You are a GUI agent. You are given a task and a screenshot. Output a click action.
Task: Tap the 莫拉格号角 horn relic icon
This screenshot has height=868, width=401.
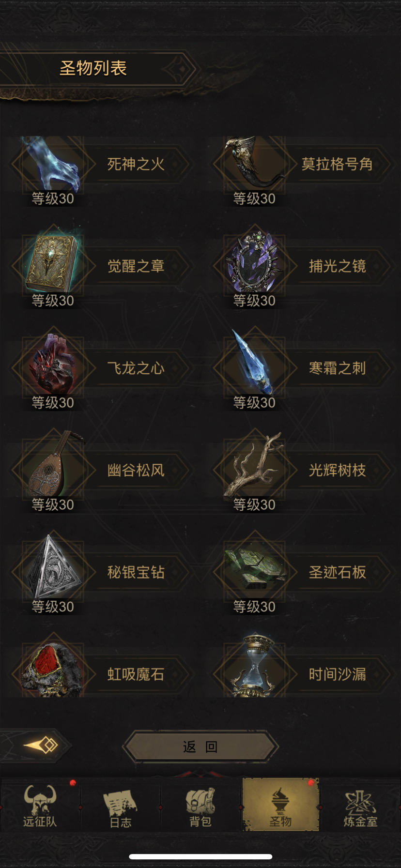(x=255, y=164)
